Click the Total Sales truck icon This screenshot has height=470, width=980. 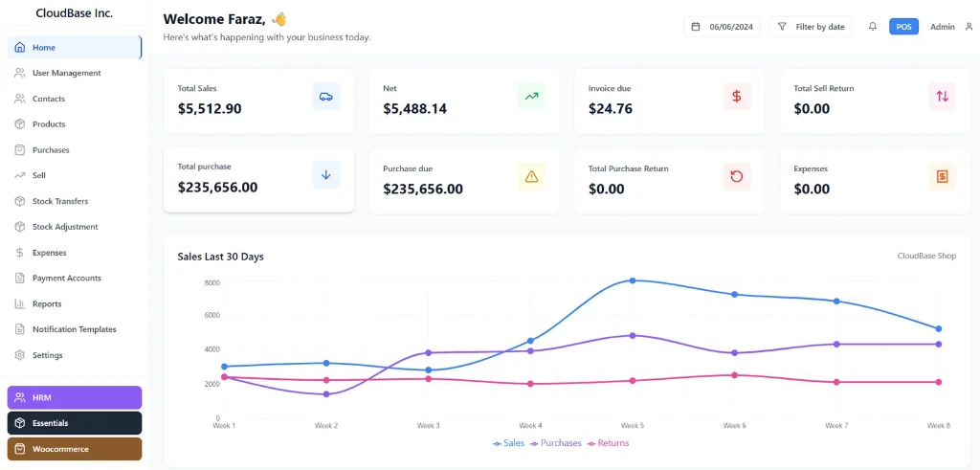click(326, 97)
